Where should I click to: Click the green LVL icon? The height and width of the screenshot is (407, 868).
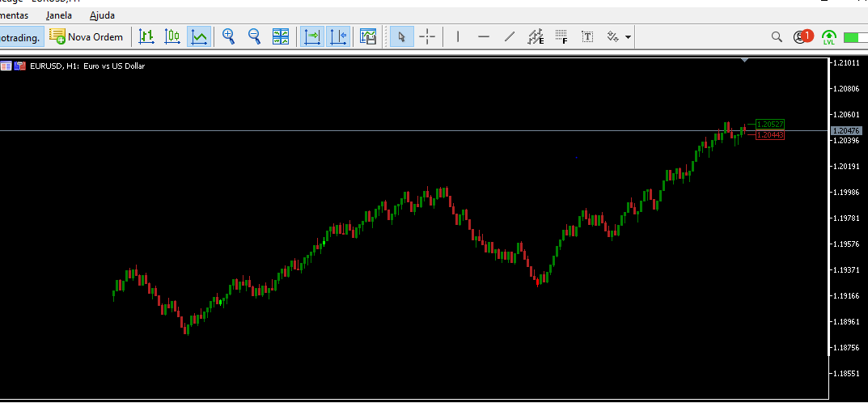tap(829, 37)
